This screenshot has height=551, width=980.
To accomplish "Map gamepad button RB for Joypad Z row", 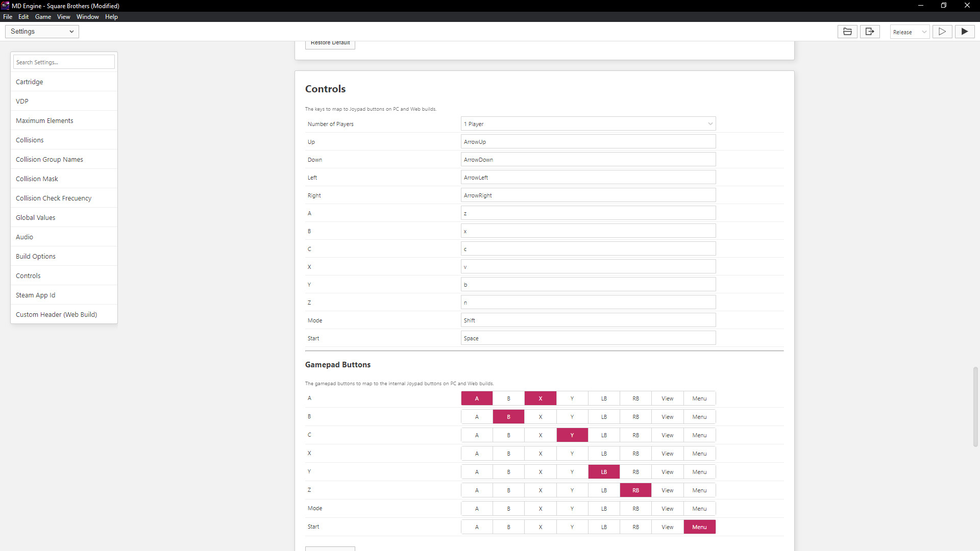I will point(635,490).
